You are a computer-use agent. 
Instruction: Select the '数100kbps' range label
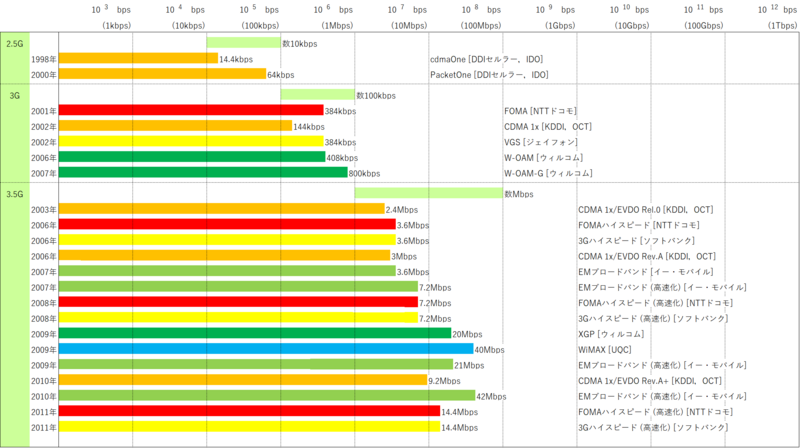click(376, 95)
